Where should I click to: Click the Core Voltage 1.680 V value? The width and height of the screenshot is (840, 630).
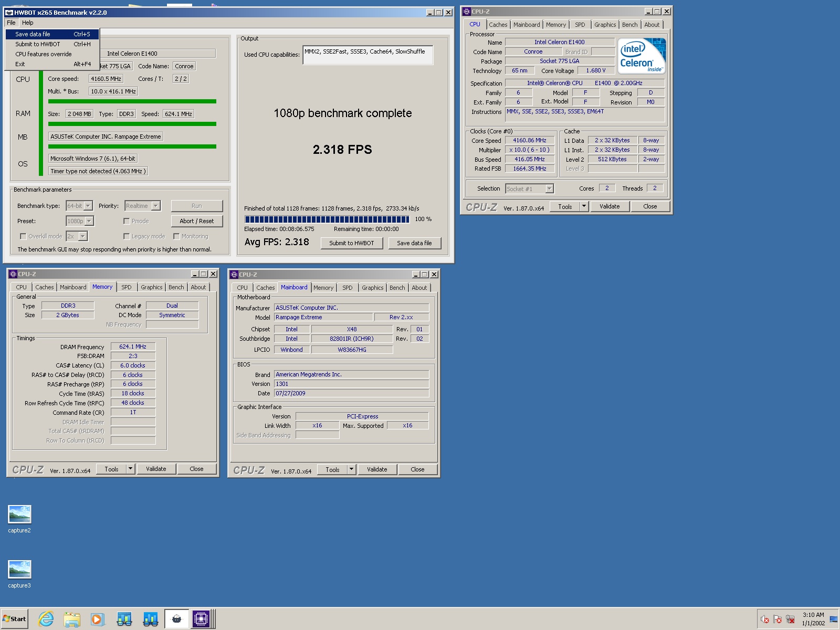(595, 70)
